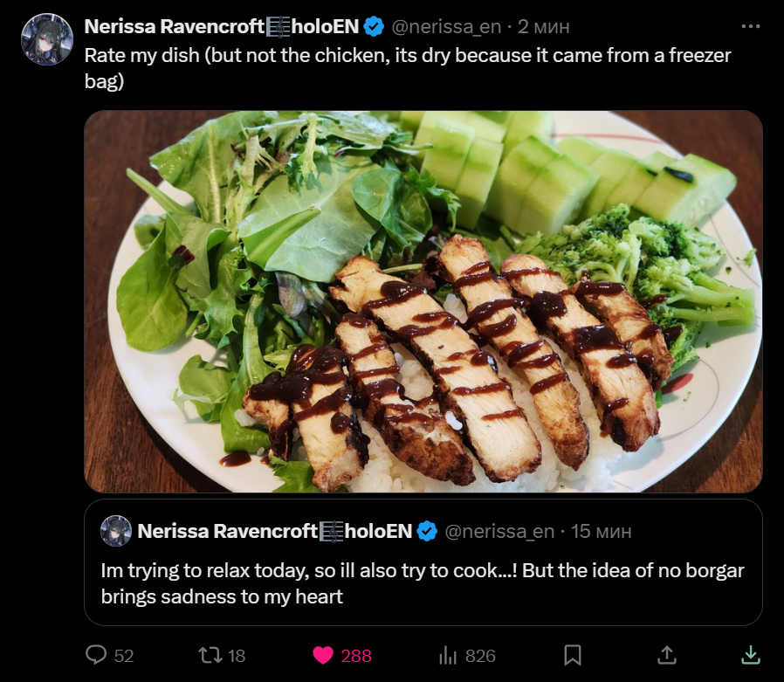Click the @nerissa_en handle in the main post
This screenshot has width=784, height=682.
pos(445,26)
